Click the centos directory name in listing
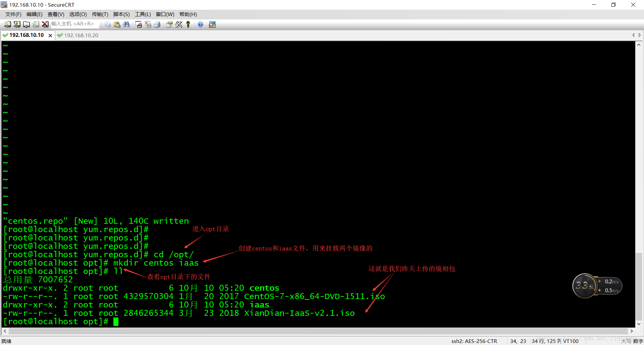 coord(264,288)
